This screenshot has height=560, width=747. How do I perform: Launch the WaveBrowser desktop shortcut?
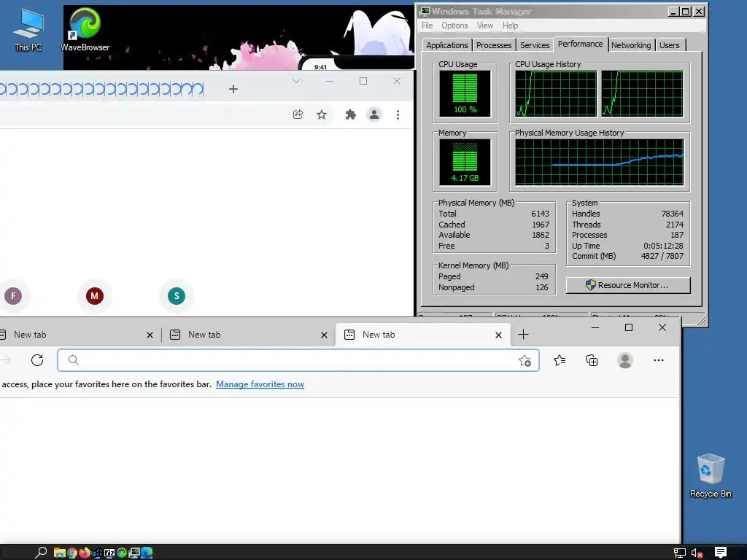(85, 29)
